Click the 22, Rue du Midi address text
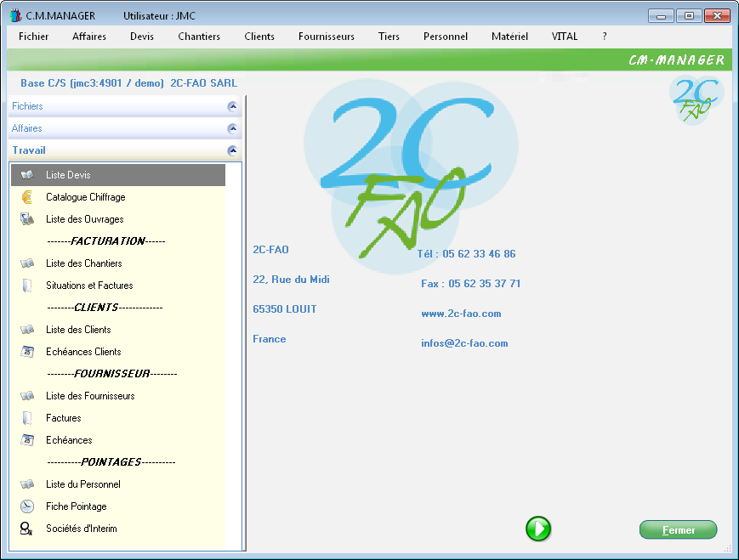739x560 pixels. (x=292, y=280)
